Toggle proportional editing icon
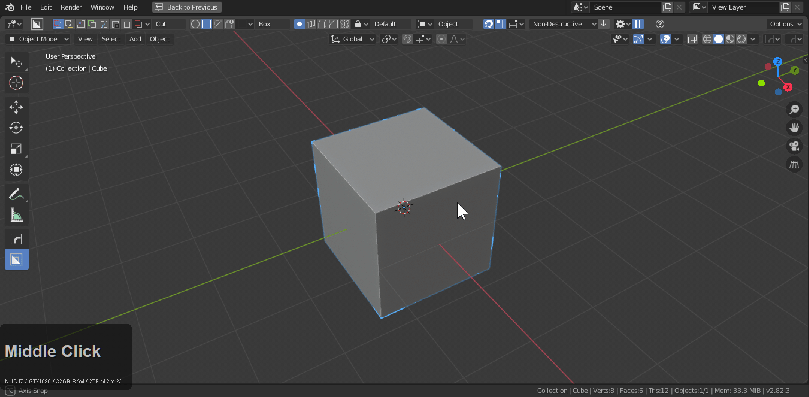809x397 pixels. (441, 39)
